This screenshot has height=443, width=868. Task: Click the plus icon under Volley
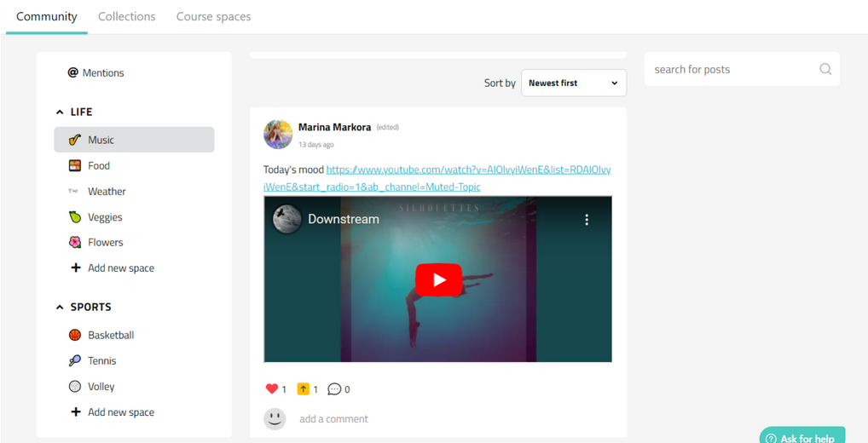coord(76,412)
